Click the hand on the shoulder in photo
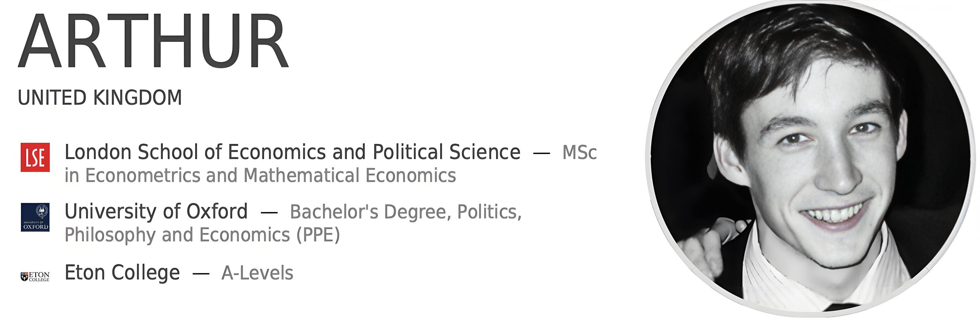The image size is (980, 326). 708,244
